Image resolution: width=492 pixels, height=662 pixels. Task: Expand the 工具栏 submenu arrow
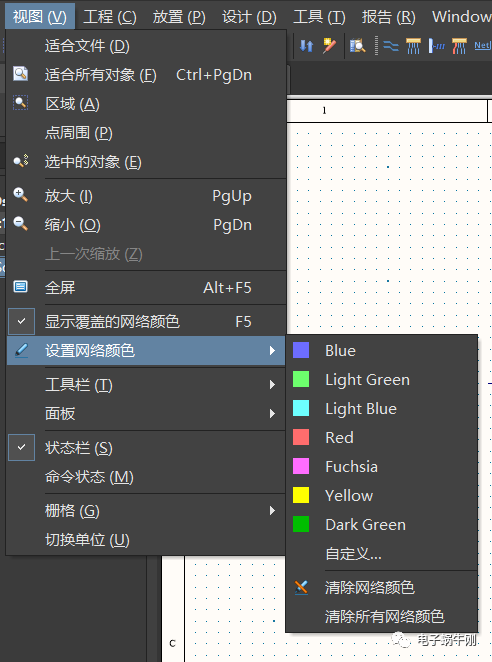pyautogui.click(x=272, y=385)
